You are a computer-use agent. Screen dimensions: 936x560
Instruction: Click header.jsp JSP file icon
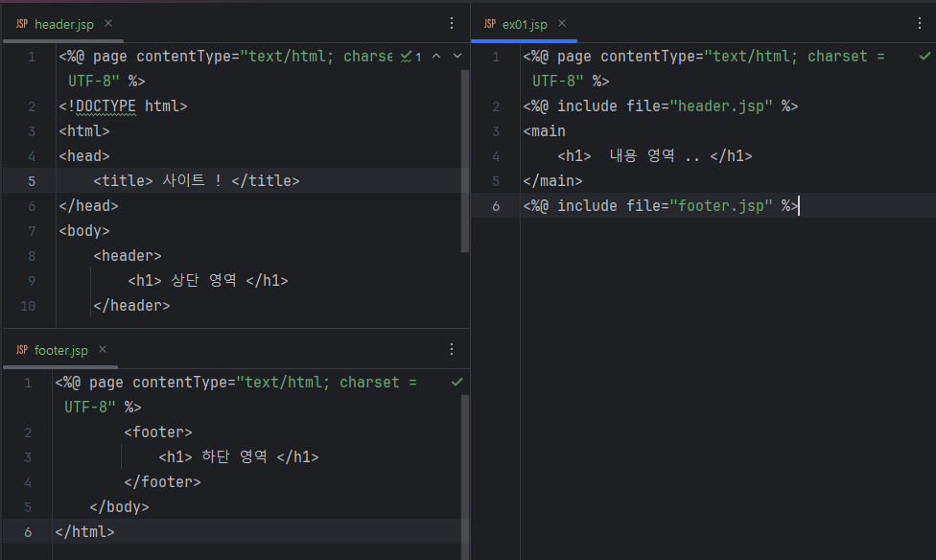tap(22, 24)
